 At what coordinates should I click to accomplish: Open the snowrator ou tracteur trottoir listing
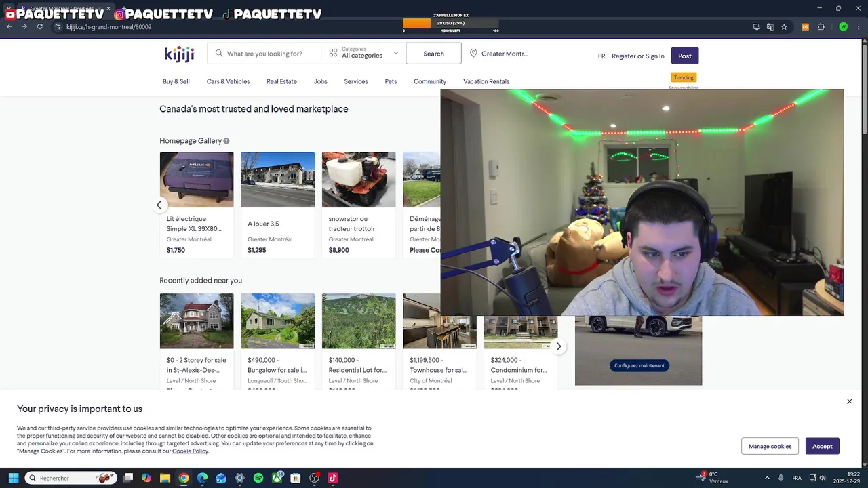(359, 205)
